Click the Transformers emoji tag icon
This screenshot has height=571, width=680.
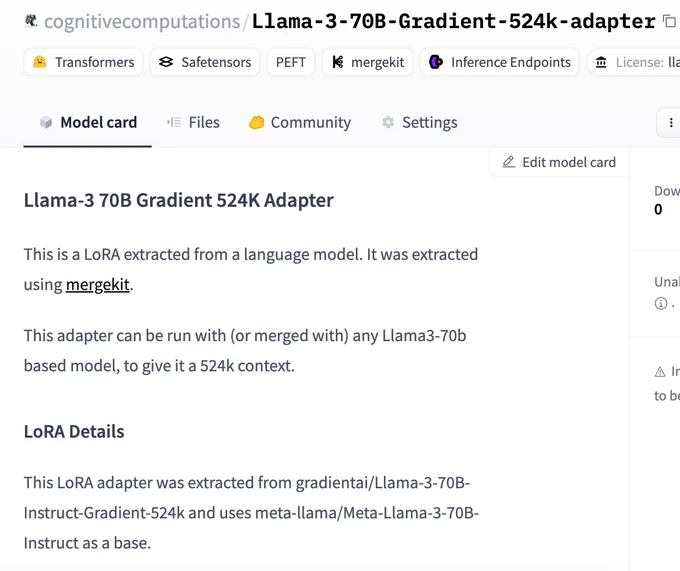pyautogui.click(x=39, y=62)
